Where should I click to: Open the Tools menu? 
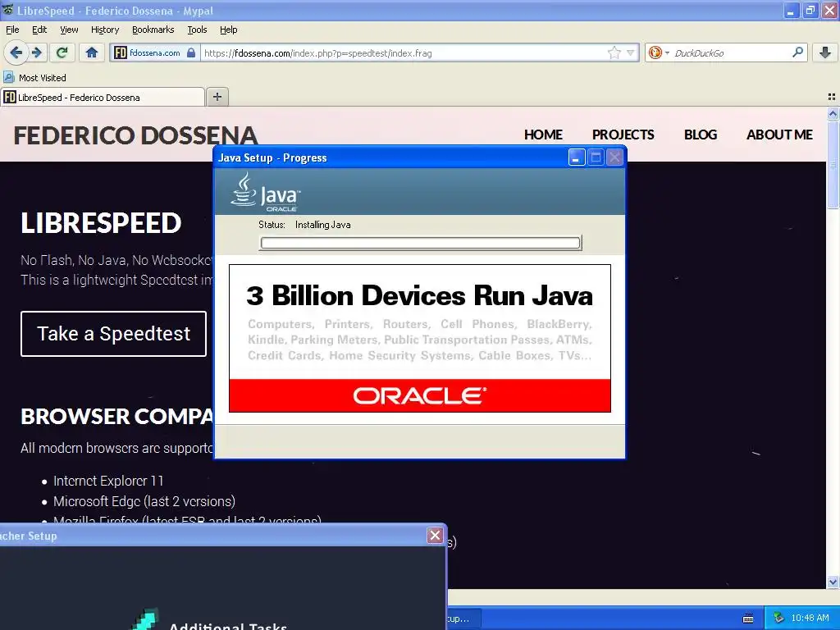tap(197, 30)
